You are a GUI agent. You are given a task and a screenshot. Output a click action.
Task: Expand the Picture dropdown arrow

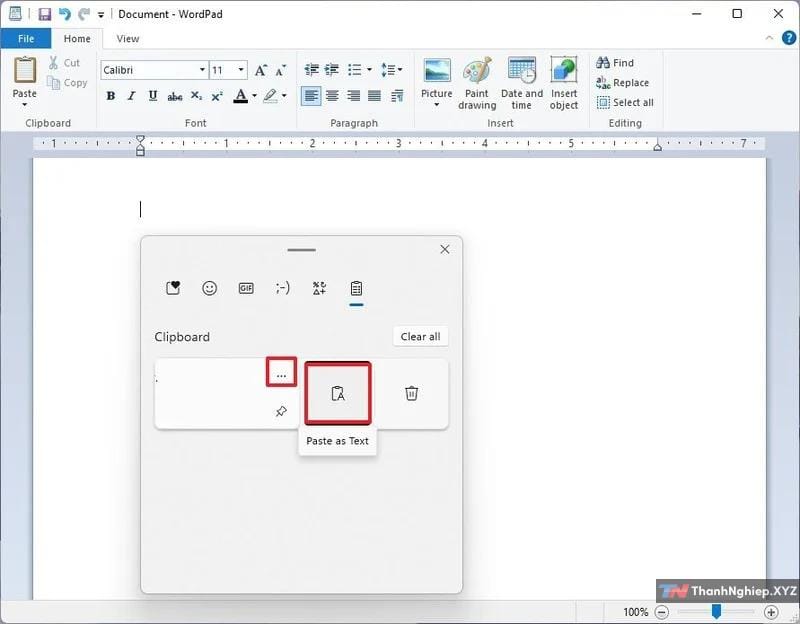437,105
